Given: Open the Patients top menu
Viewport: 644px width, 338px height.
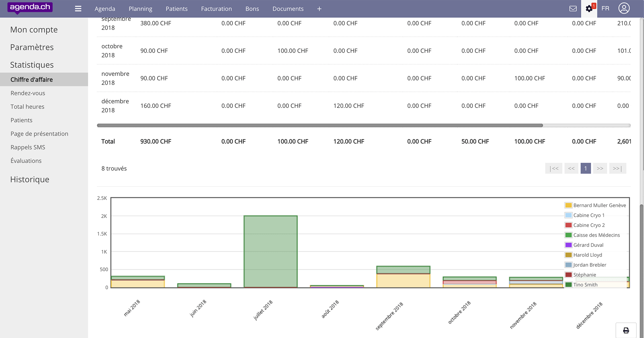Looking at the screenshot, I should click(x=176, y=9).
